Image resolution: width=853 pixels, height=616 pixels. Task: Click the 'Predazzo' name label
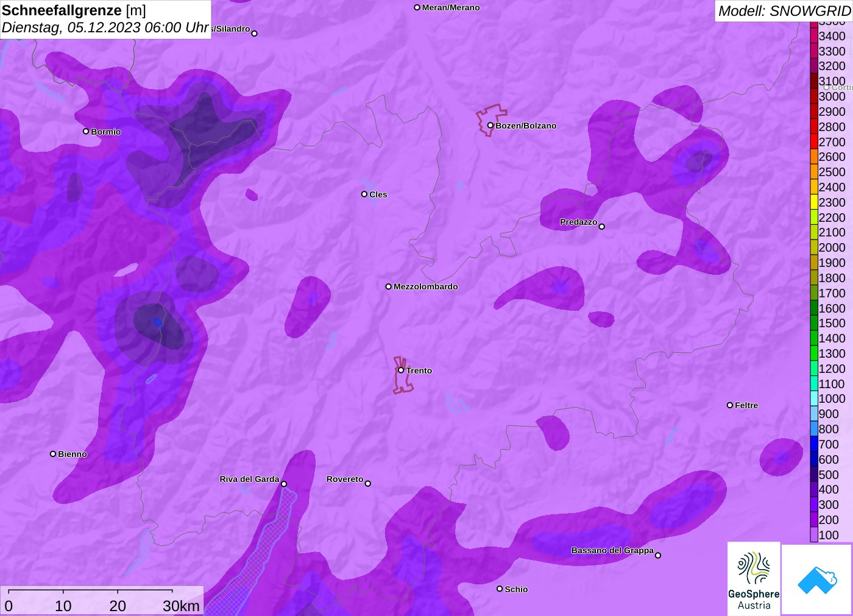coord(578,222)
